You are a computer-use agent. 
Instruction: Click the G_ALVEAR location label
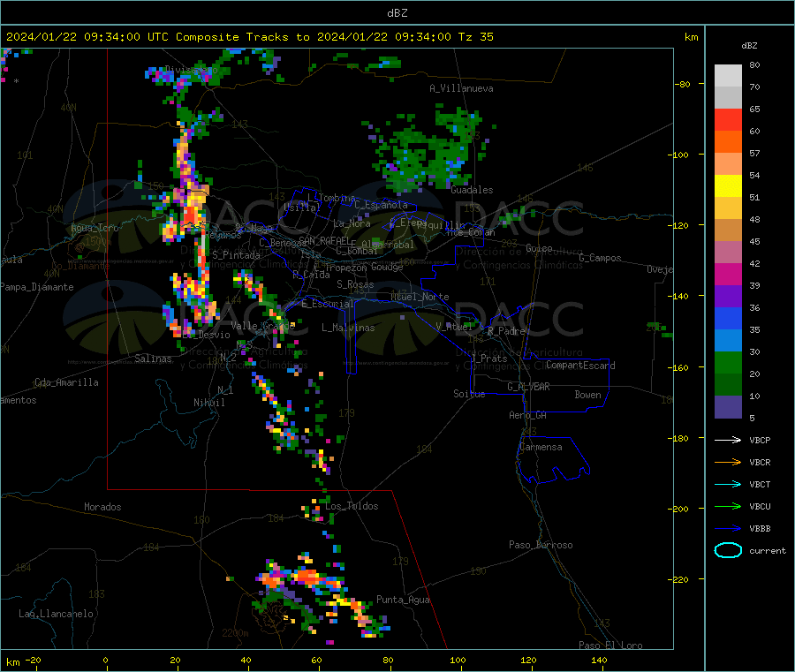pyautogui.click(x=528, y=387)
